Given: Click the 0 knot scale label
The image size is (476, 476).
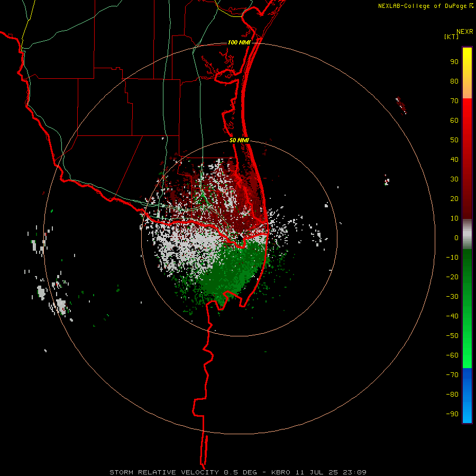Looking at the screenshot, I should click(456, 238).
